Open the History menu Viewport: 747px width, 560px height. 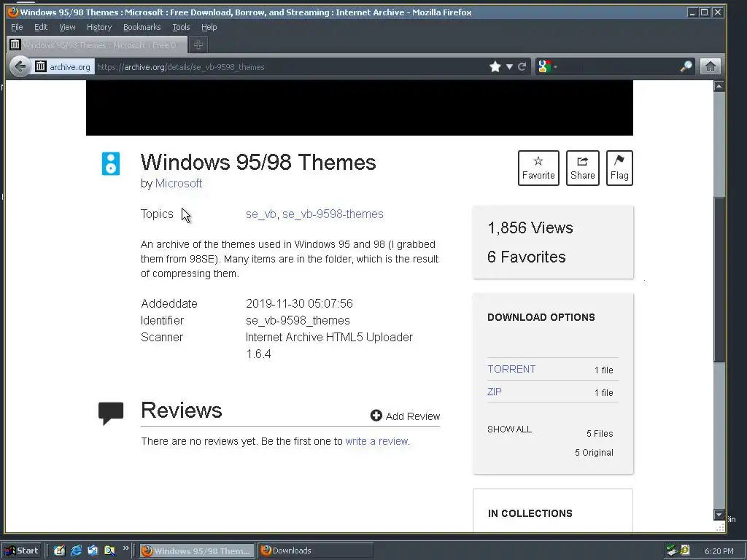coord(99,27)
